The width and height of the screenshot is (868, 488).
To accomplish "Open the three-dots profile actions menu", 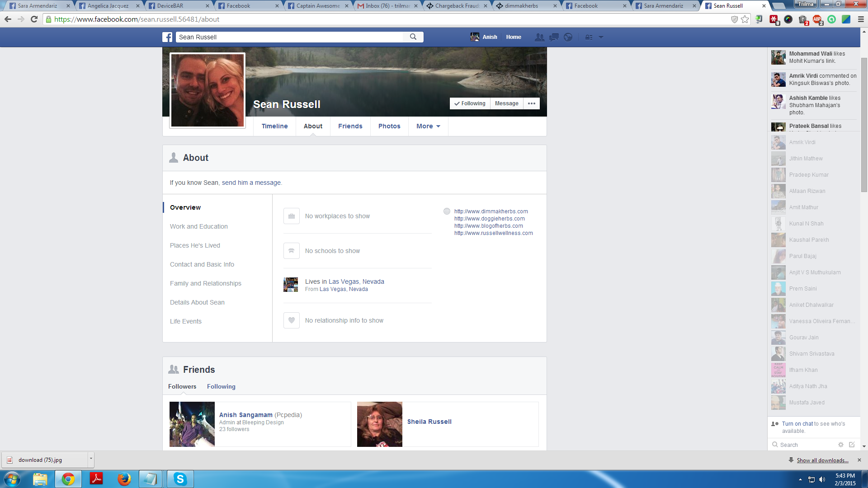I will pos(532,103).
